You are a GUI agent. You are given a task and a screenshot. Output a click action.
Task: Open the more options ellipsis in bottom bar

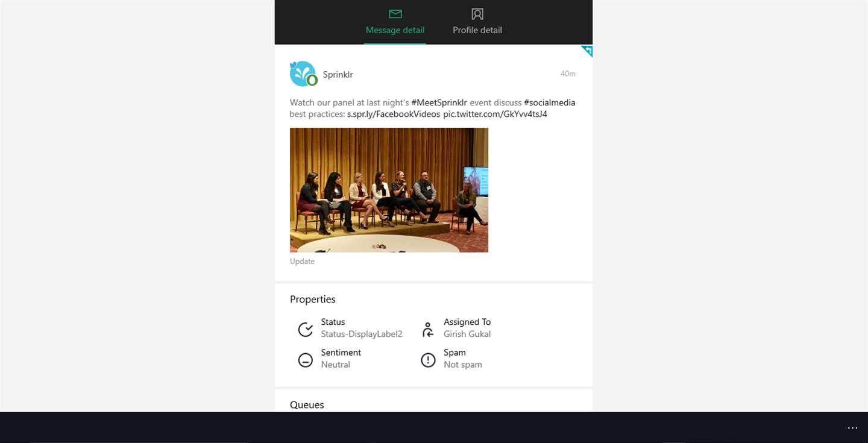pyautogui.click(x=852, y=428)
